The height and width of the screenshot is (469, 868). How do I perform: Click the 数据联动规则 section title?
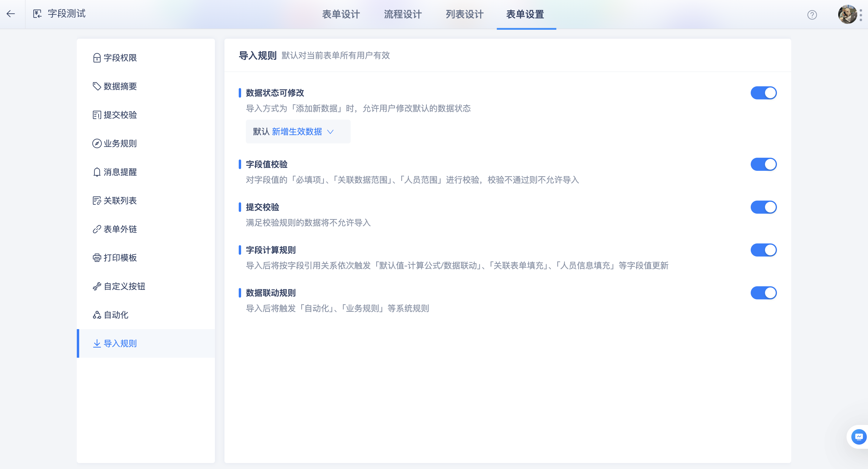tap(271, 293)
